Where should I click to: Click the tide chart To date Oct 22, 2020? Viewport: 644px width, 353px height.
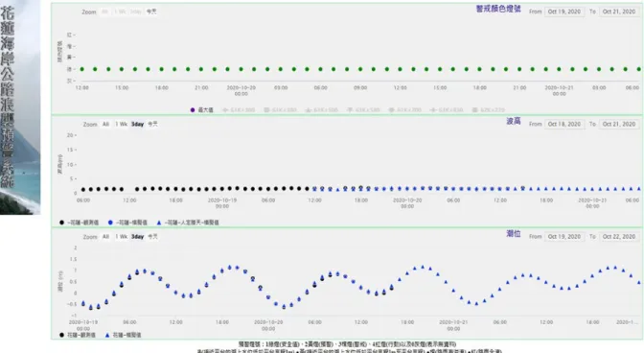pos(619,237)
